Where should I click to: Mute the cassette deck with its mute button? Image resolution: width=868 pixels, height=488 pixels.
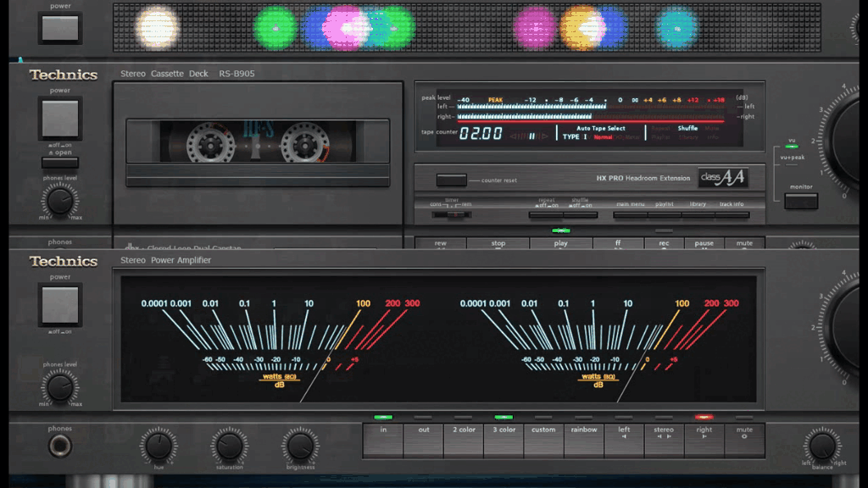(744, 243)
